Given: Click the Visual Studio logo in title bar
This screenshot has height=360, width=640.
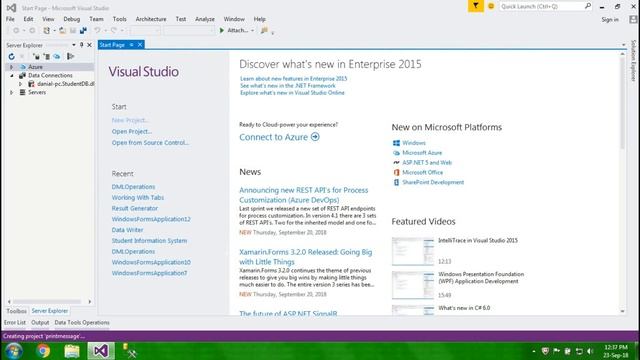Looking at the screenshot, I should 11,7.
